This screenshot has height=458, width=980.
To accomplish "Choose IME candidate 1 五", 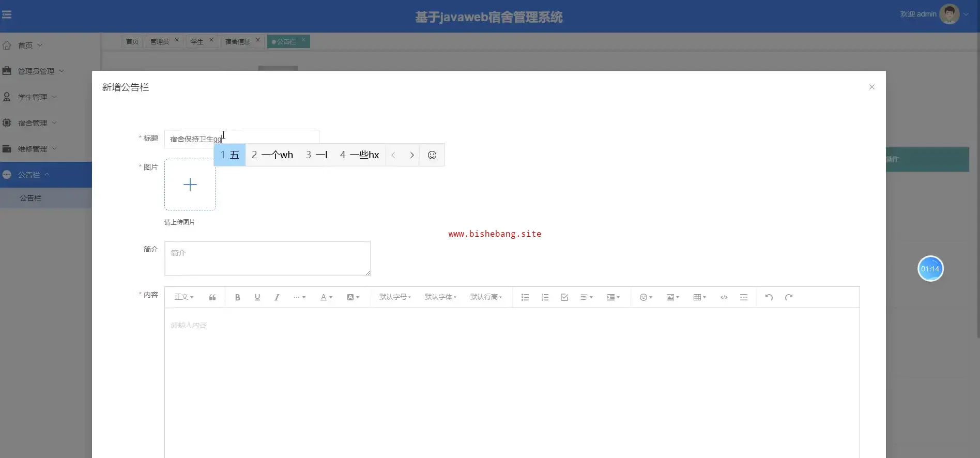I will pyautogui.click(x=229, y=155).
